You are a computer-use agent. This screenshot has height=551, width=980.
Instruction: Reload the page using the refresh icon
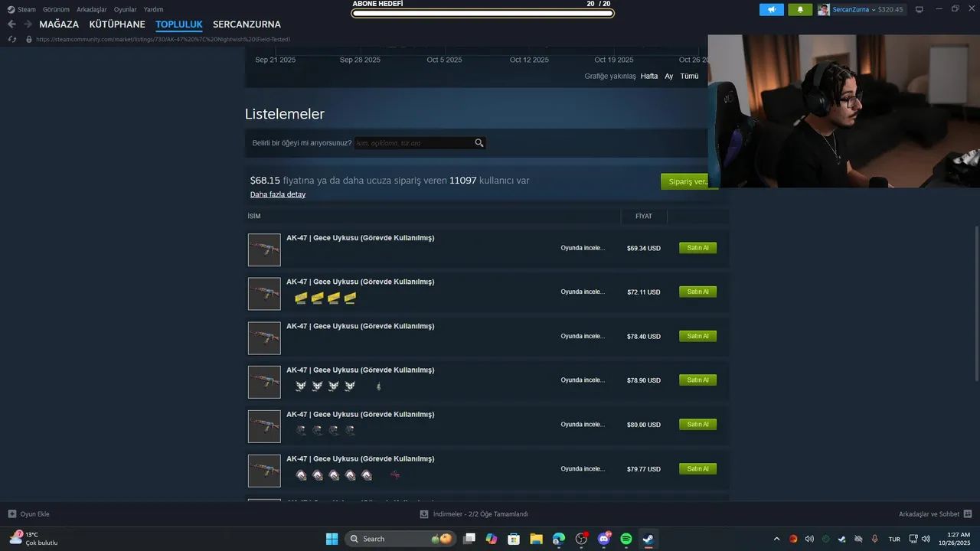pyautogui.click(x=11, y=39)
